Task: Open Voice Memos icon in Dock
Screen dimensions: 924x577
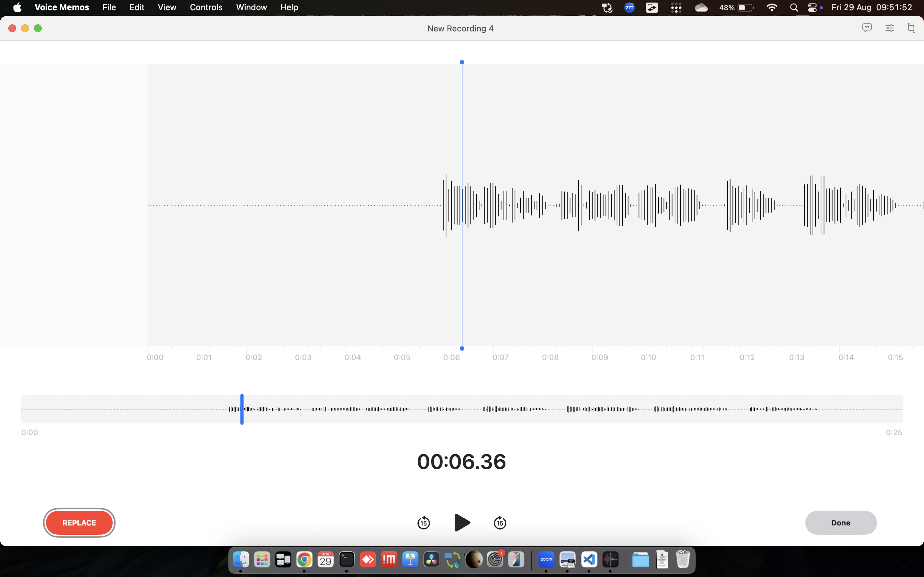Action: [610, 560]
